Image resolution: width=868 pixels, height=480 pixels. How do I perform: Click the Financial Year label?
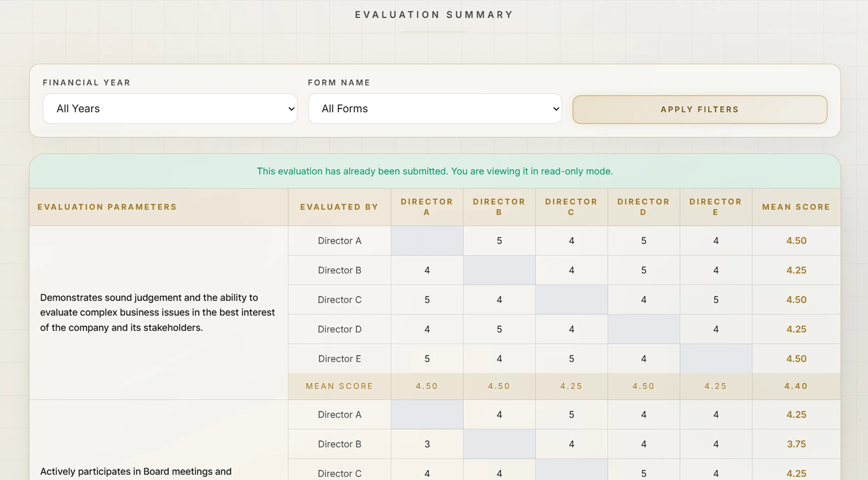tap(86, 82)
